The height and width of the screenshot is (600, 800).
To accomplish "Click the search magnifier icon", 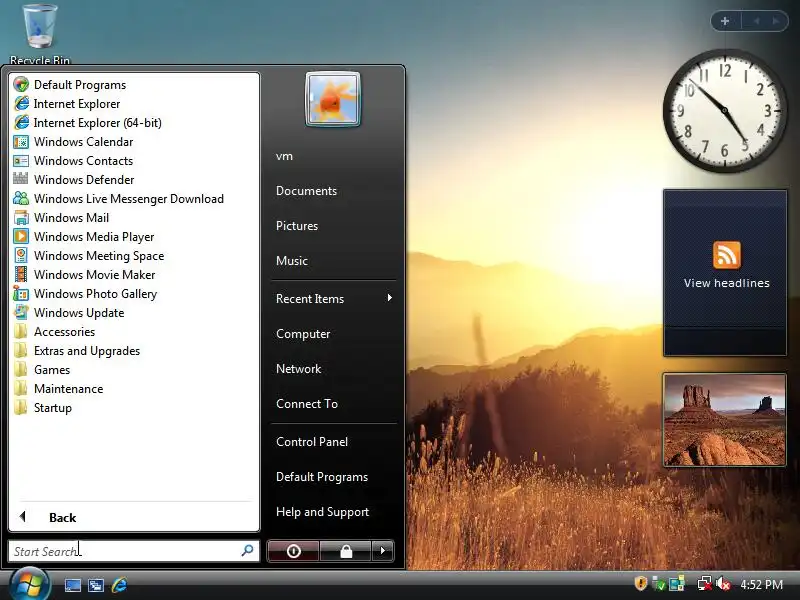I will (x=247, y=551).
